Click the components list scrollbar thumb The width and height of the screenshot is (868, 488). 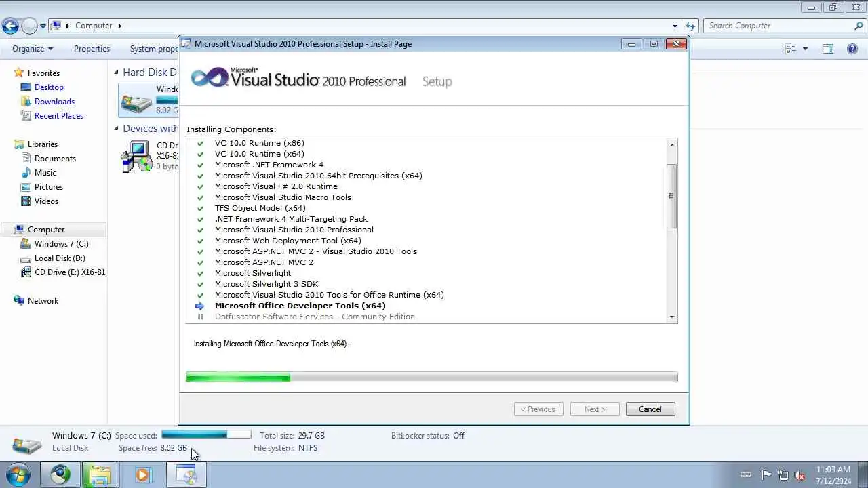coord(672,196)
